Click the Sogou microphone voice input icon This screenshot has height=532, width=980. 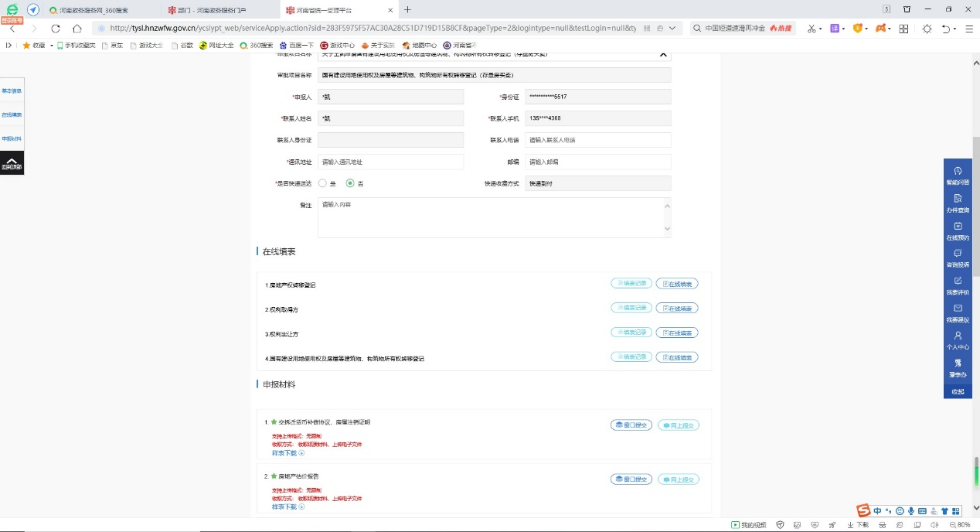911,510
